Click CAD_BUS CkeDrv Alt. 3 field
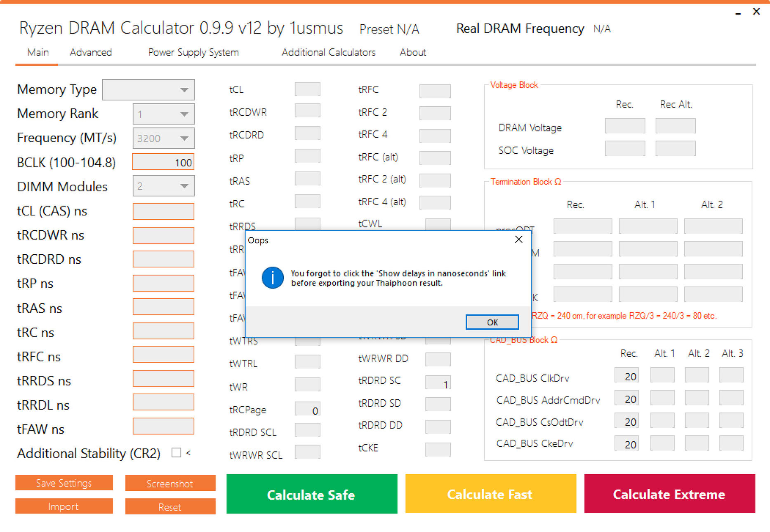Screen dimensions: 770x532 pyautogui.click(x=731, y=443)
